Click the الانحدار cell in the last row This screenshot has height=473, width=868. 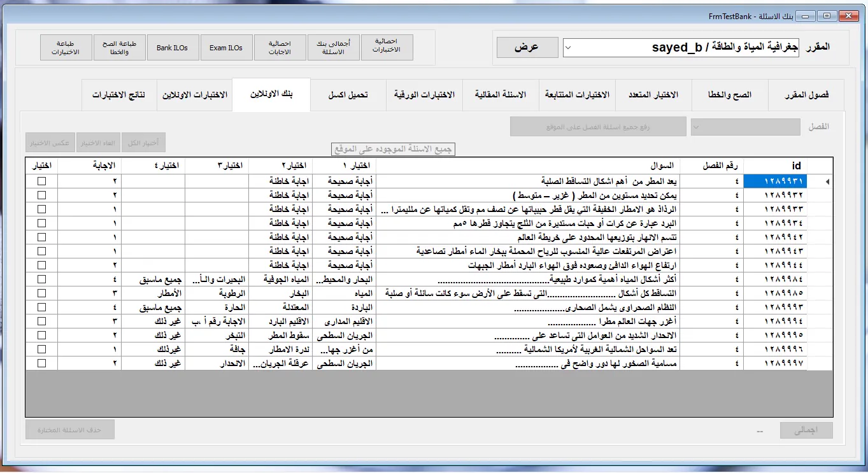pyautogui.click(x=217, y=364)
